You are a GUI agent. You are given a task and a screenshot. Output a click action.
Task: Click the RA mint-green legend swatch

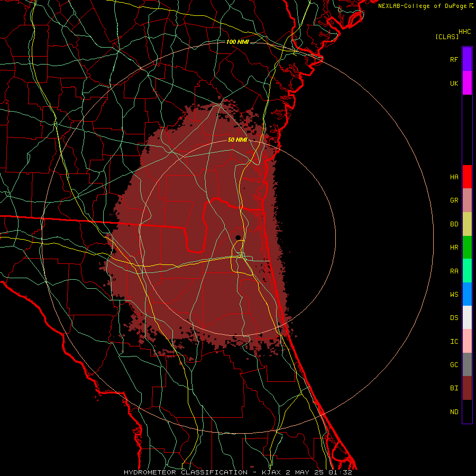[467, 271]
